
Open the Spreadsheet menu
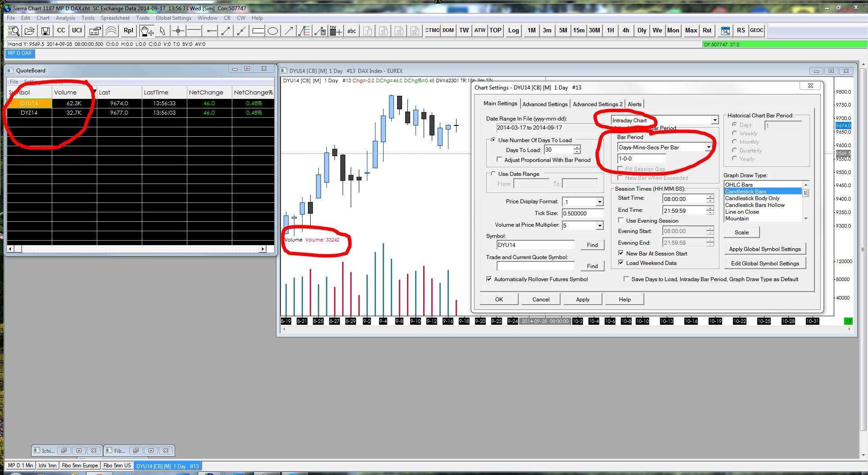click(x=115, y=18)
